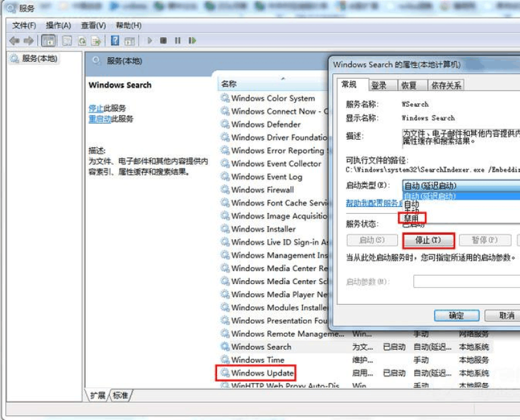Screen dimensions: 520x420
Task: Click the 重启动 link for this service
Action: point(99,119)
